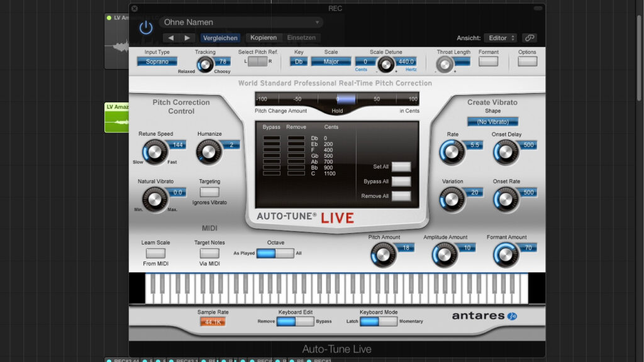Click the Rate value field 5.5
Screen dimensions: 644x362
(474, 145)
